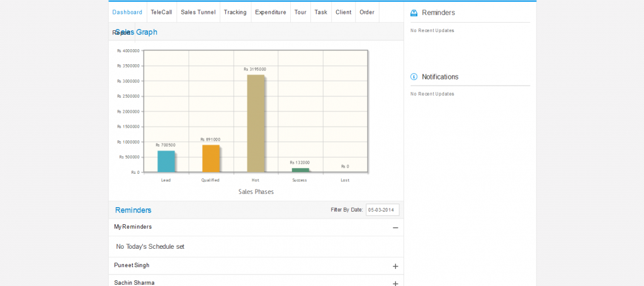Screen dimensions: 644x286
Task: Click the My Reminders section header
Action: [133, 227]
